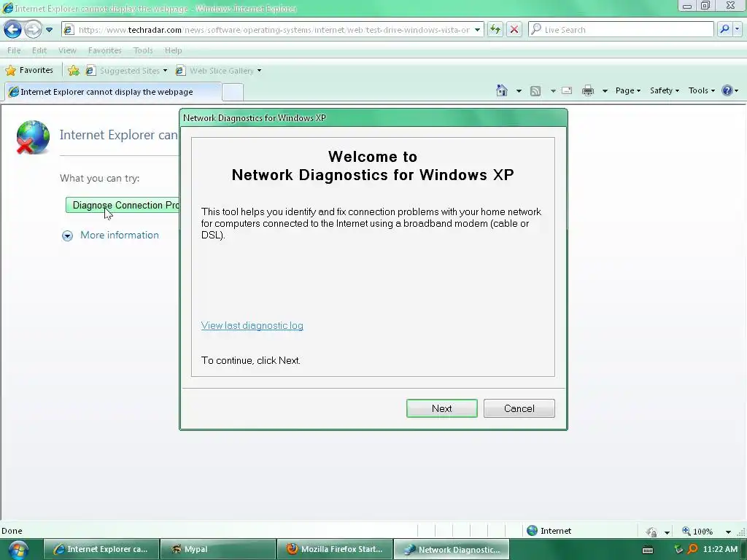
Task: Click the Forward navigation arrow
Action: [32, 29]
